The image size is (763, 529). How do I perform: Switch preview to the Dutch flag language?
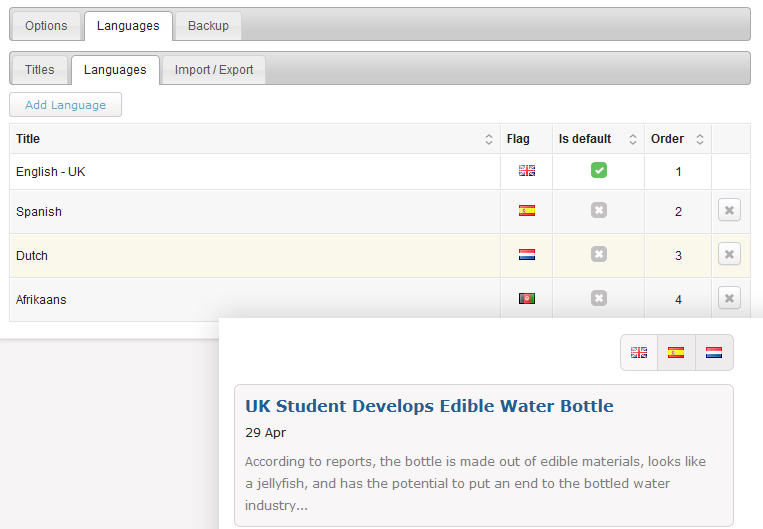point(714,352)
